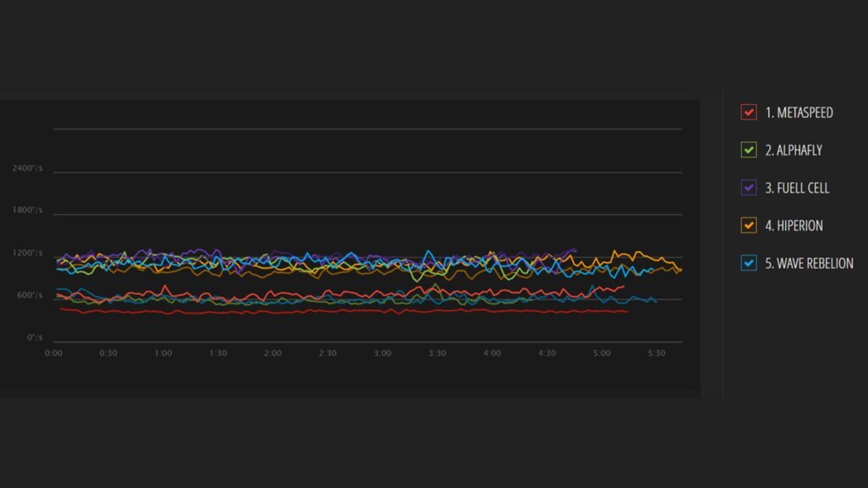This screenshot has height=488, width=868.
Task: Click the "1. METASPEED" legend label
Action: click(798, 113)
